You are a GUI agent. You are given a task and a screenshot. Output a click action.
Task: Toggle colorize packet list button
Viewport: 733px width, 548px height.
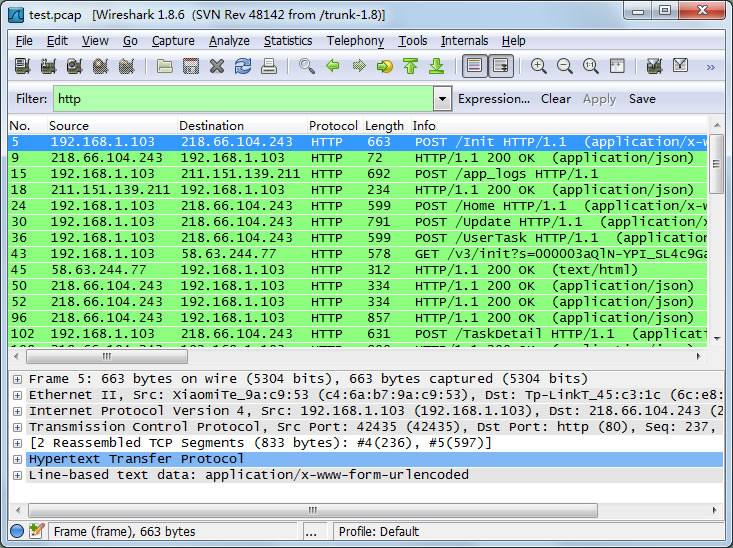click(474, 66)
